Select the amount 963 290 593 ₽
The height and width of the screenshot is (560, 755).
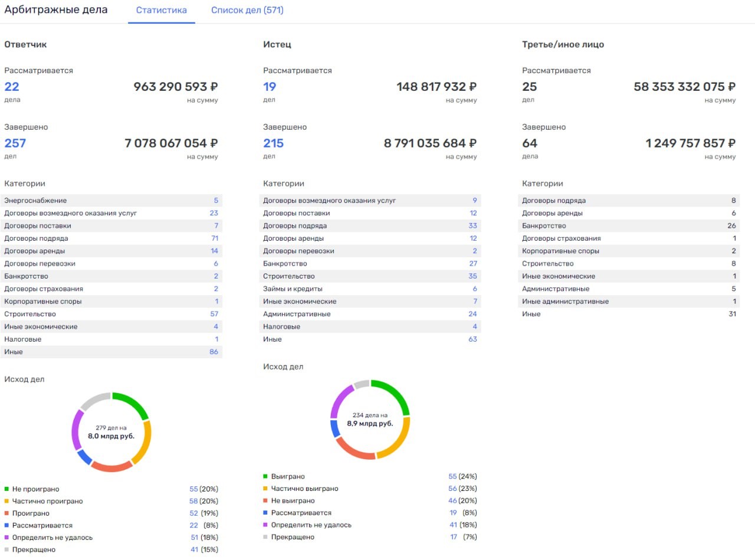[176, 87]
